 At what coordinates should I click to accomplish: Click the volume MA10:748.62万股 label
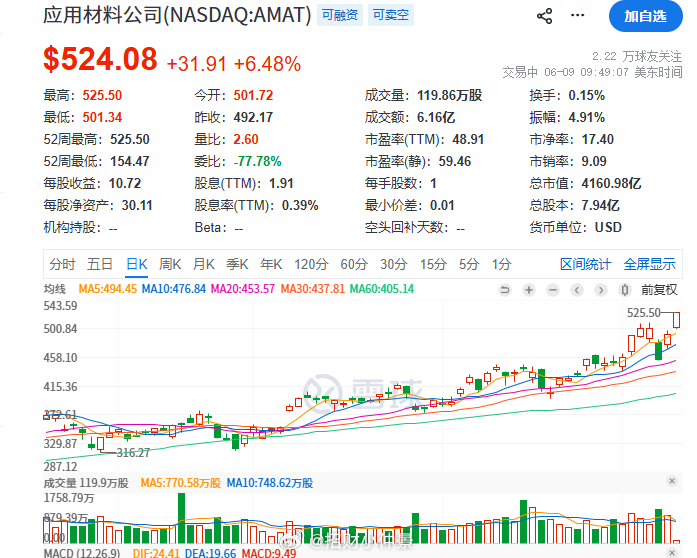(x=270, y=483)
